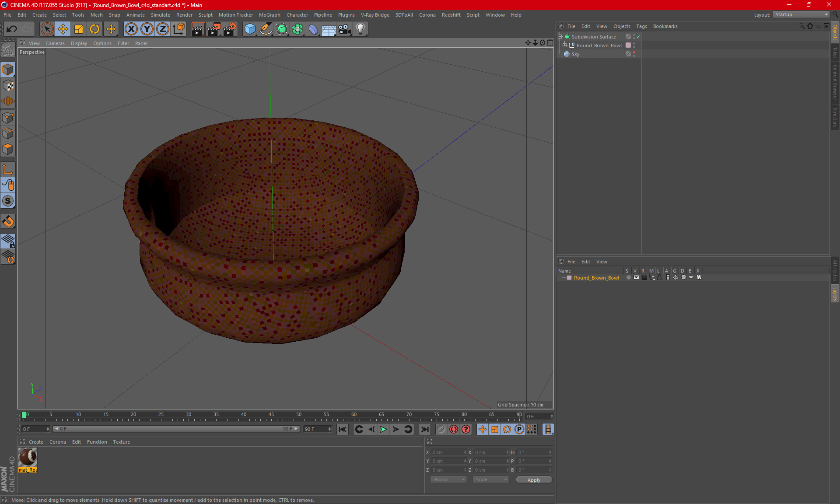840x504 pixels.
Task: Add a Light object icon
Action: coord(360,29)
